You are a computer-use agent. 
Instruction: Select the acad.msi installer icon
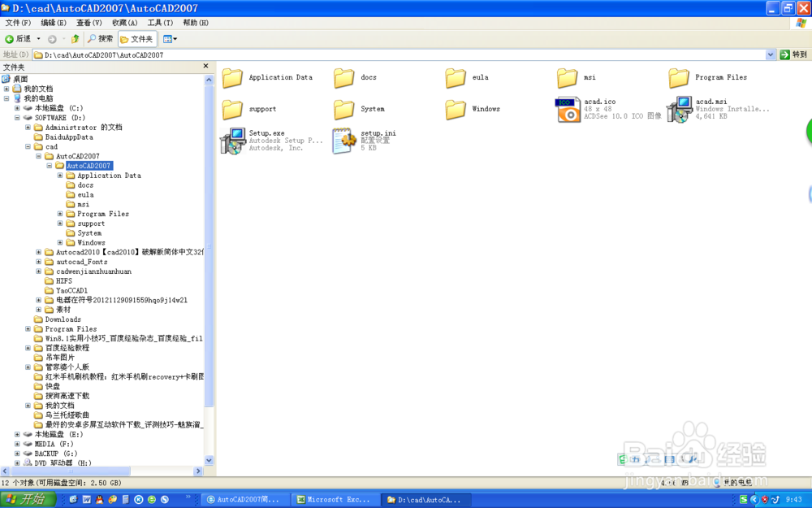tap(679, 110)
